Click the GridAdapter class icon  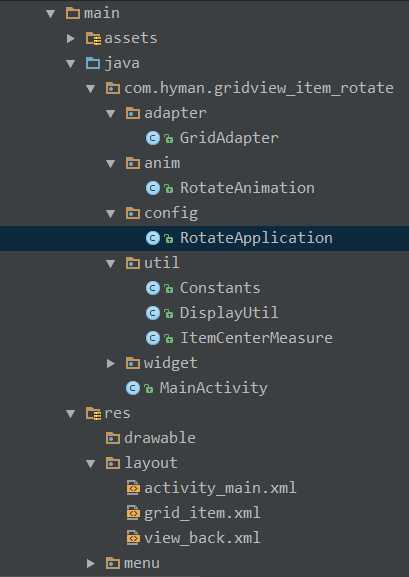tap(153, 138)
